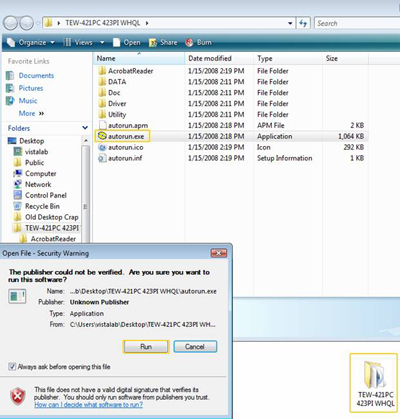Open Music in Favorite Links
Image resolution: width=400 pixels, height=419 pixels.
click(28, 101)
